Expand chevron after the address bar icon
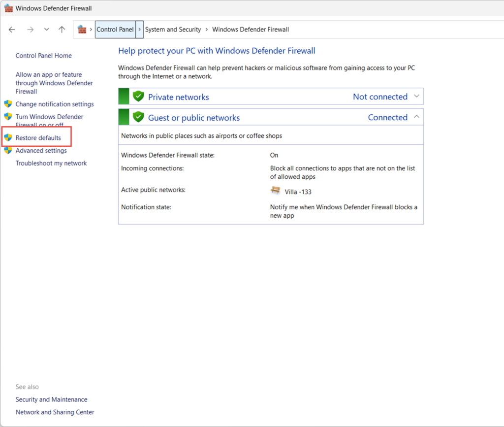This screenshot has height=427, width=504. 91,29
